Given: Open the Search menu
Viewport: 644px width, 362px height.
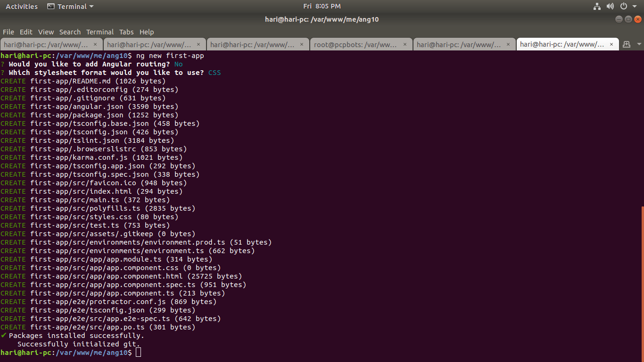Looking at the screenshot, I should point(70,32).
